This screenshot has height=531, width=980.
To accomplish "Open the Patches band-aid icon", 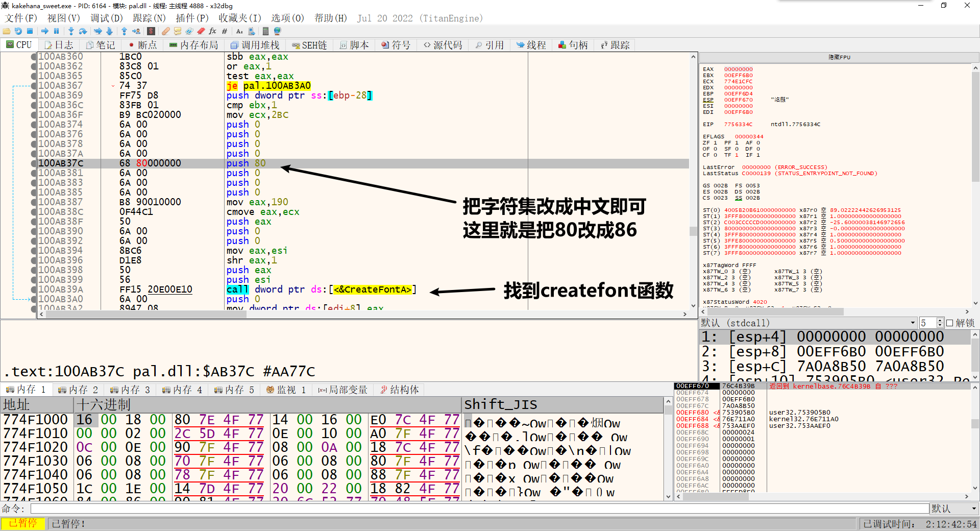I will pos(166,31).
